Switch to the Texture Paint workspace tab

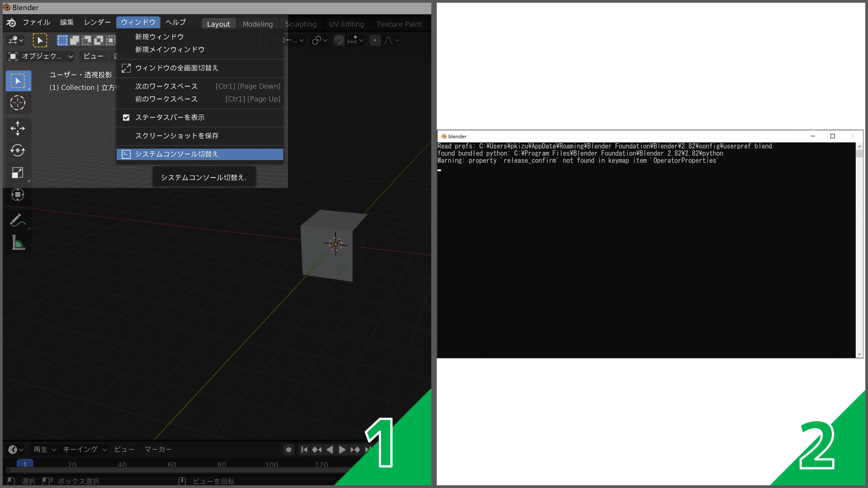pos(399,24)
